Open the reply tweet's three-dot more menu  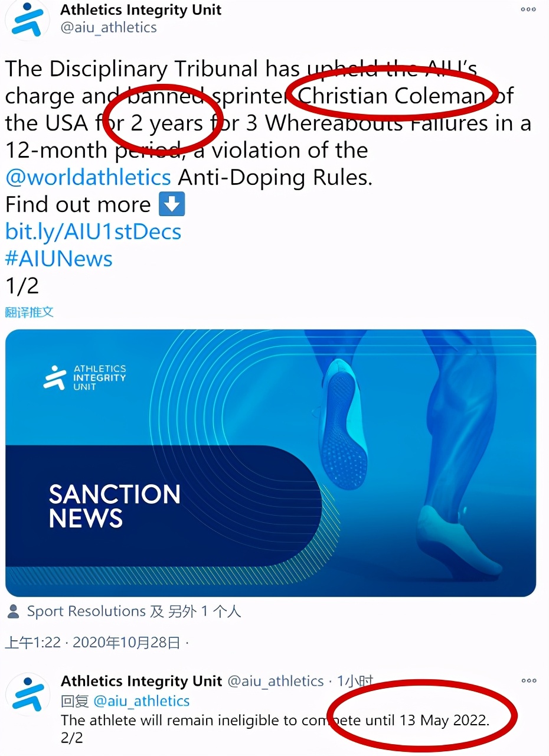click(528, 680)
